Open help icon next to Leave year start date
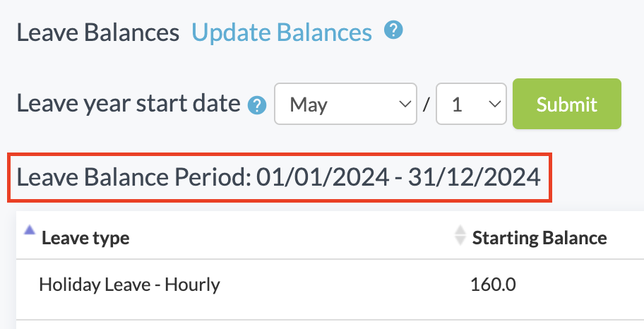The image size is (644, 329). click(x=257, y=105)
